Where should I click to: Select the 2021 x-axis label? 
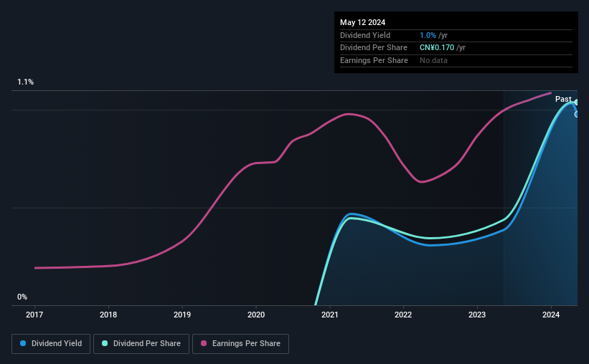point(330,315)
